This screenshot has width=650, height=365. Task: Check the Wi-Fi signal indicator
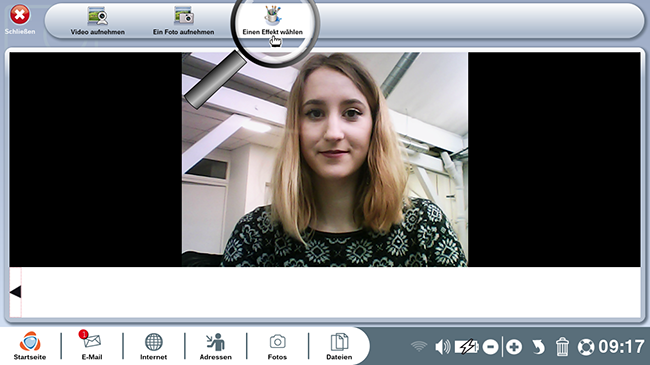point(419,346)
